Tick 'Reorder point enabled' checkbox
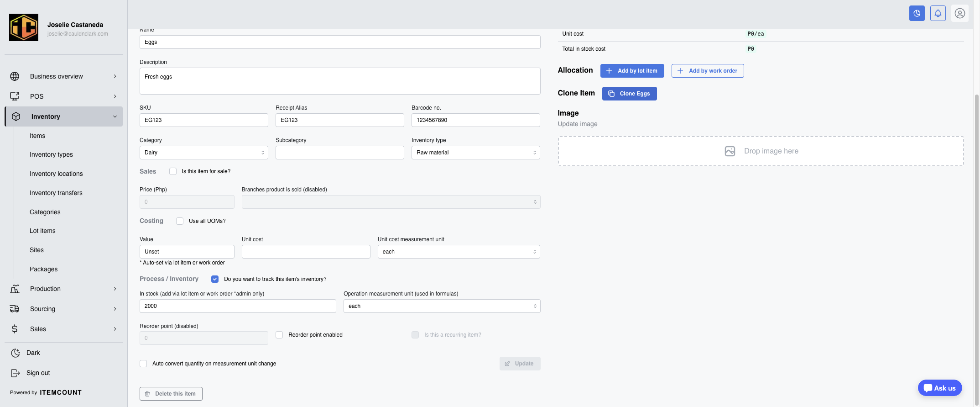980x407 pixels. point(279,335)
